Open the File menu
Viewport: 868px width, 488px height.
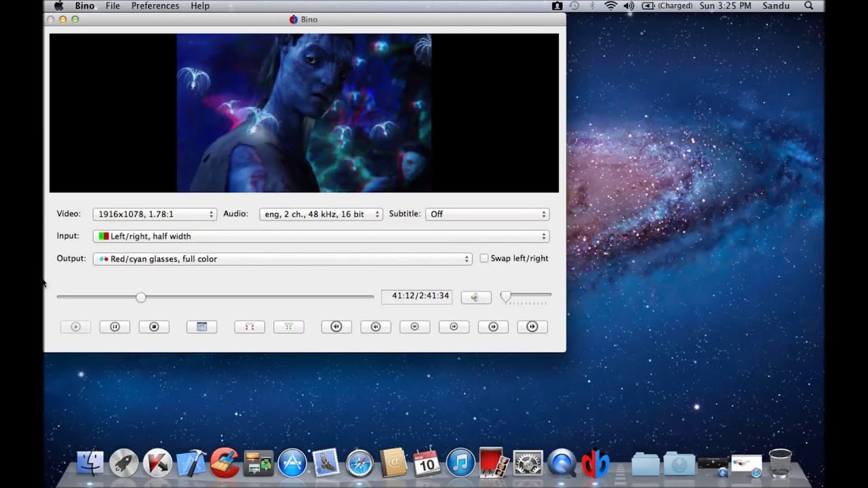tap(113, 5)
